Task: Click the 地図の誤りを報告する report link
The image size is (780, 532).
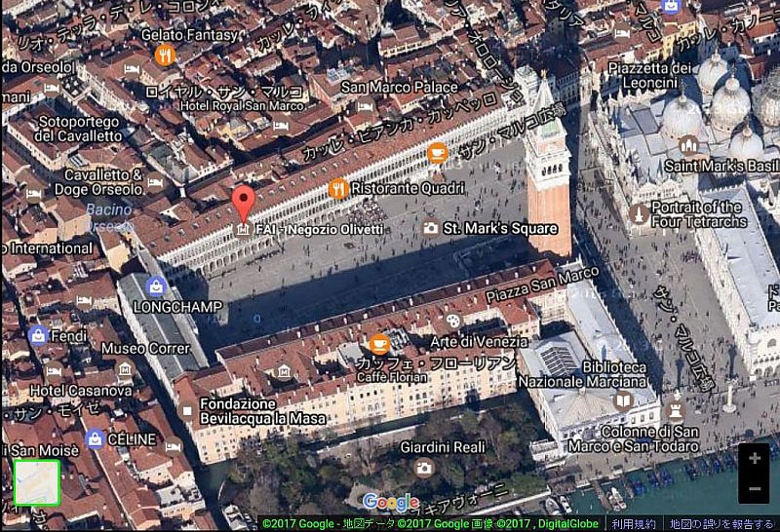Action: [721, 524]
